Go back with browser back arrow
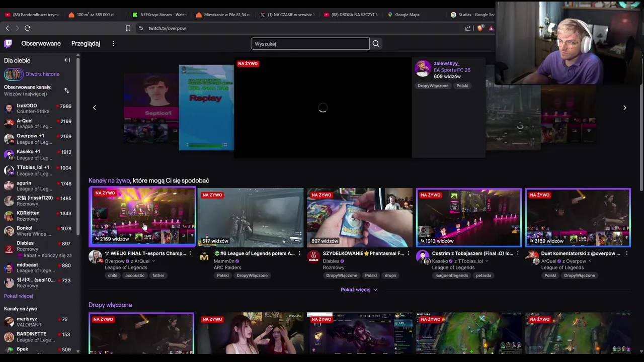644x362 pixels. pos(7,28)
